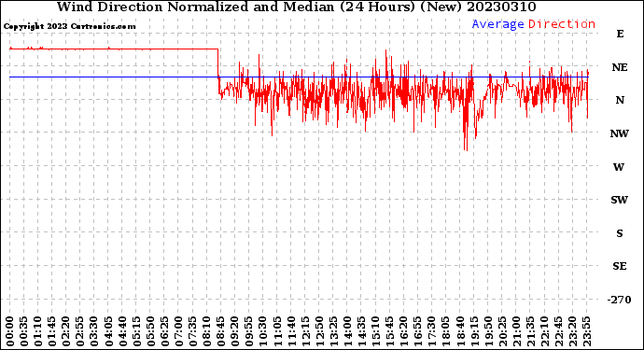The image size is (644, 350).
Task: Click the 19:50 time axis label
Action: point(488,331)
